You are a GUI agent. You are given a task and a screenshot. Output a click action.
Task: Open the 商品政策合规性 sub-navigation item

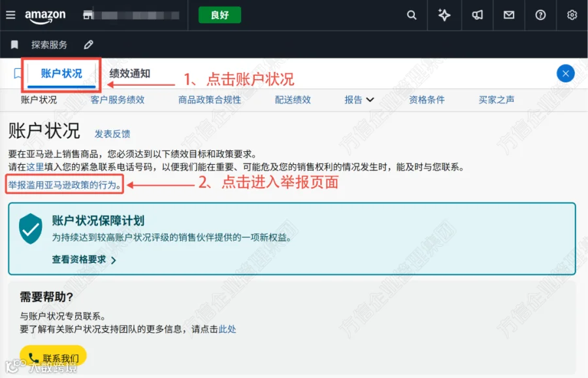tap(210, 100)
